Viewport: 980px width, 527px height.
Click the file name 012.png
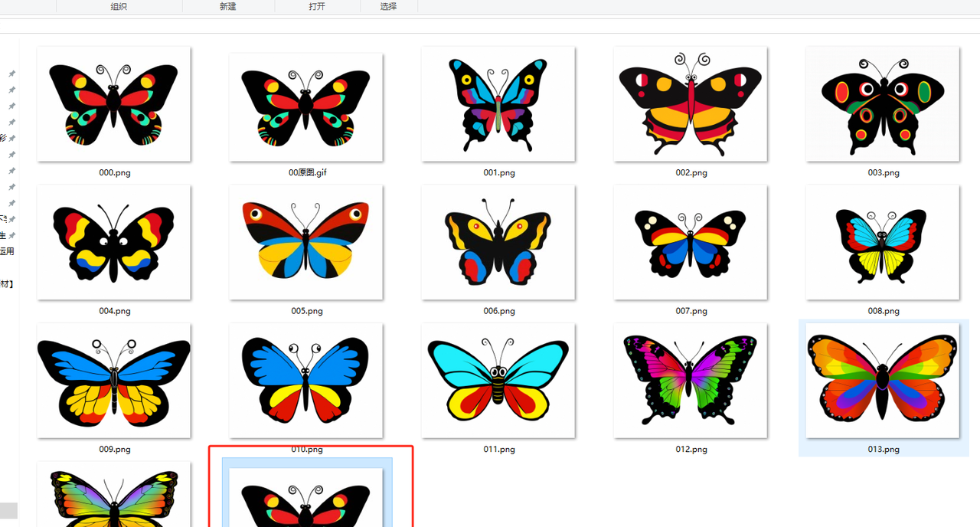tap(691, 449)
